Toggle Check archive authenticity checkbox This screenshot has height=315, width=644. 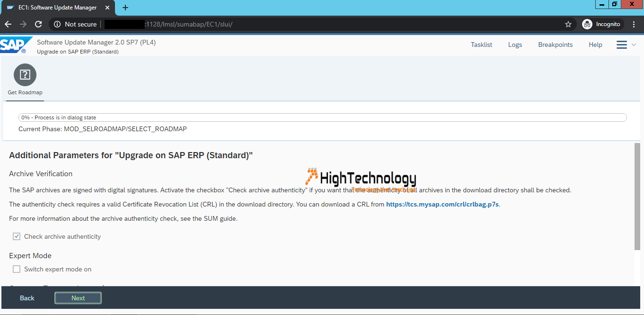coord(17,236)
